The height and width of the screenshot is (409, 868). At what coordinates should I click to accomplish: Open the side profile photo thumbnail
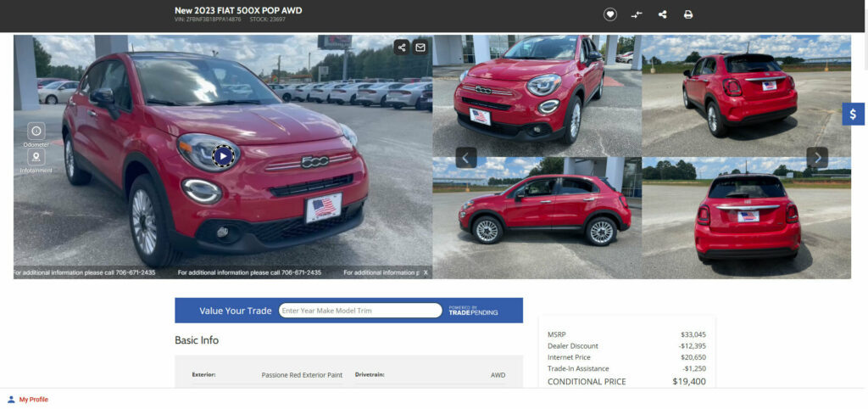click(537, 218)
